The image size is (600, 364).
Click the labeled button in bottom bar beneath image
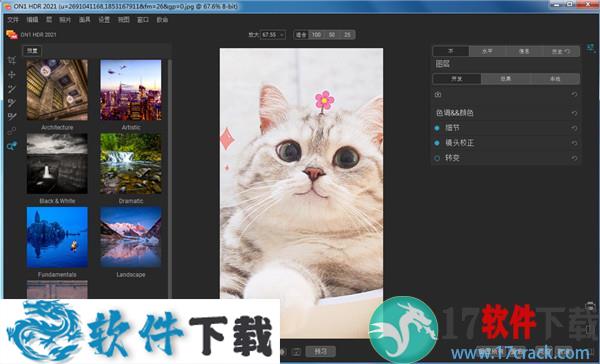tap(321, 351)
